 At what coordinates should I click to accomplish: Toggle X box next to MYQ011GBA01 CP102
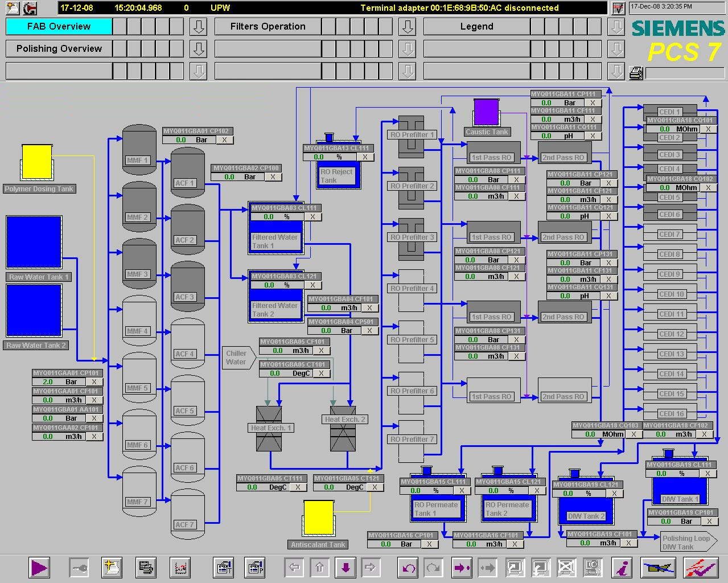[x=224, y=140]
